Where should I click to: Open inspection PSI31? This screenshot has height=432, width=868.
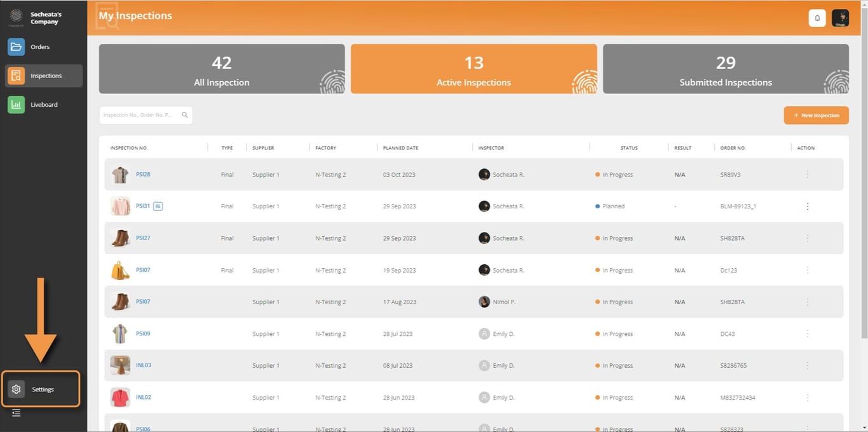pyautogui.click(x=143, y=206)
